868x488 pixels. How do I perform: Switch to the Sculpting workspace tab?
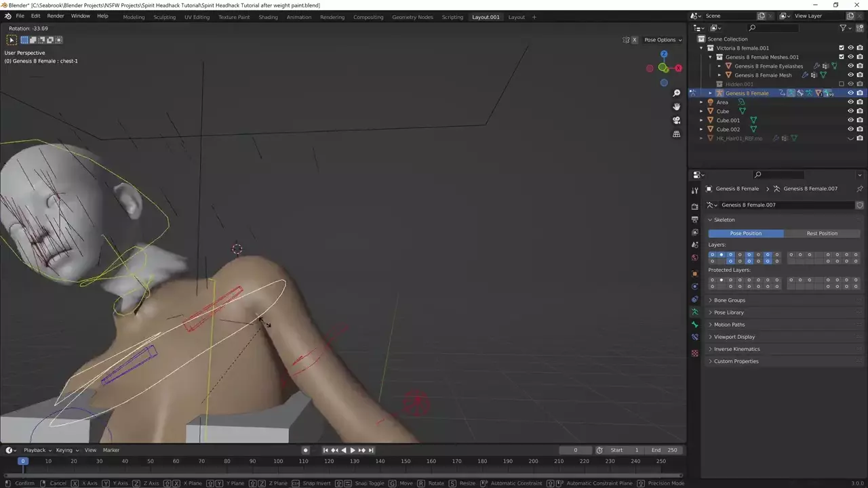[164, 17]
